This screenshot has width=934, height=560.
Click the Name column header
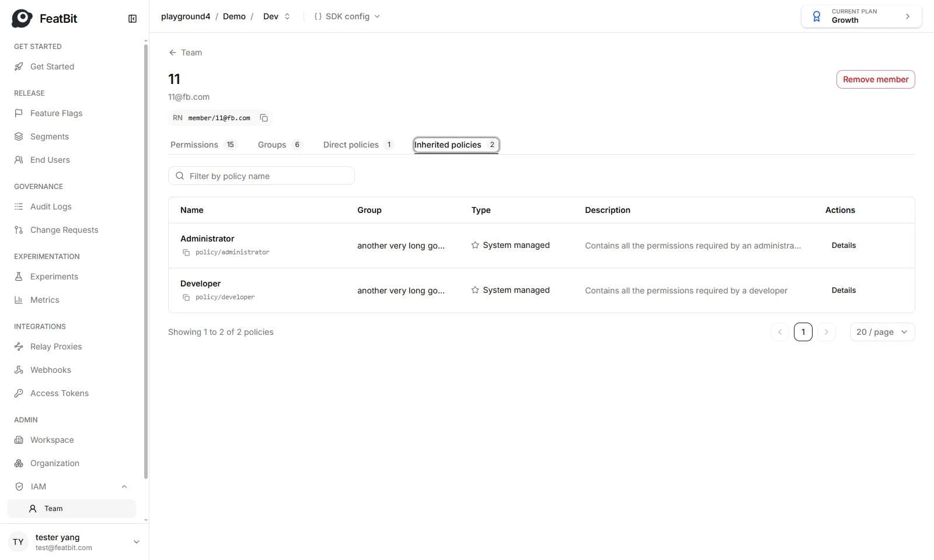192,210
